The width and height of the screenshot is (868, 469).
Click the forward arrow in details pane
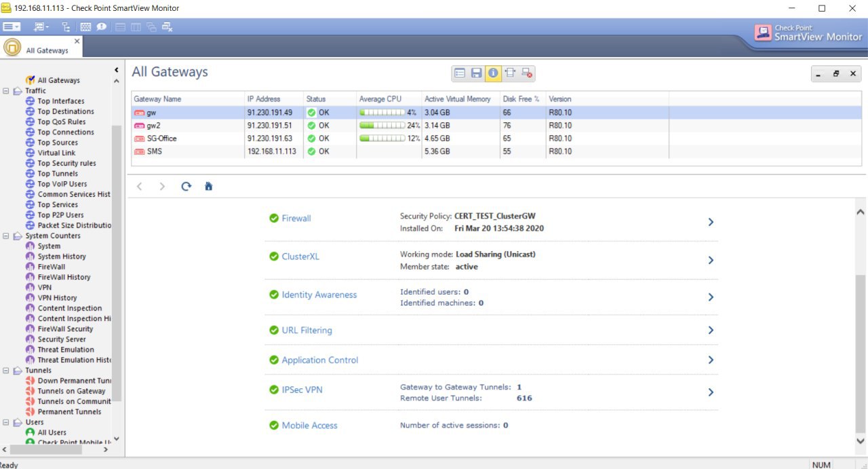tap(162, 186)
